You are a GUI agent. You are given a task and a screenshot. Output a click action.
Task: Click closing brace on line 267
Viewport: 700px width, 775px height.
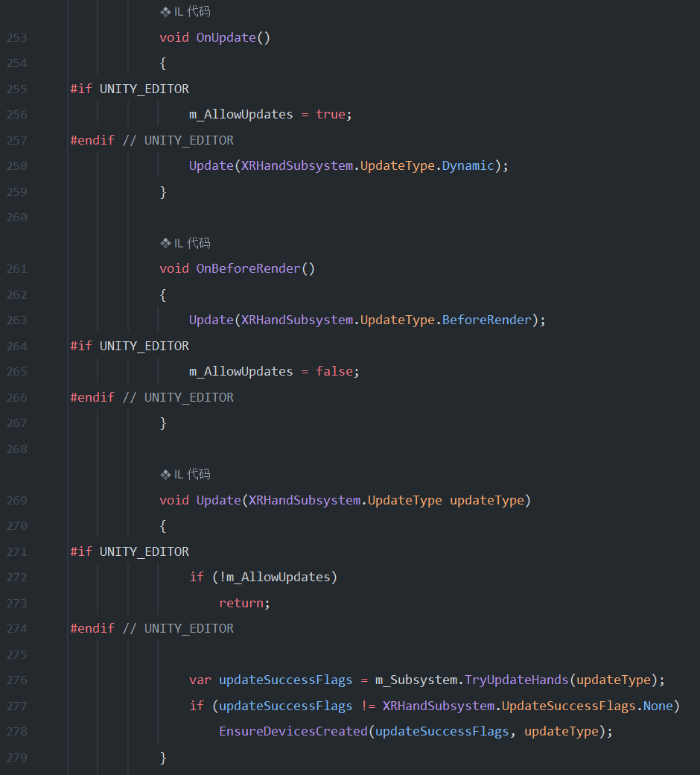tap(163, 423)
